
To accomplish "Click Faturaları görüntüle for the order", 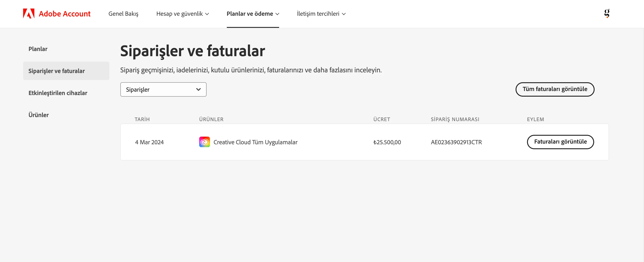I will point(560,142).
